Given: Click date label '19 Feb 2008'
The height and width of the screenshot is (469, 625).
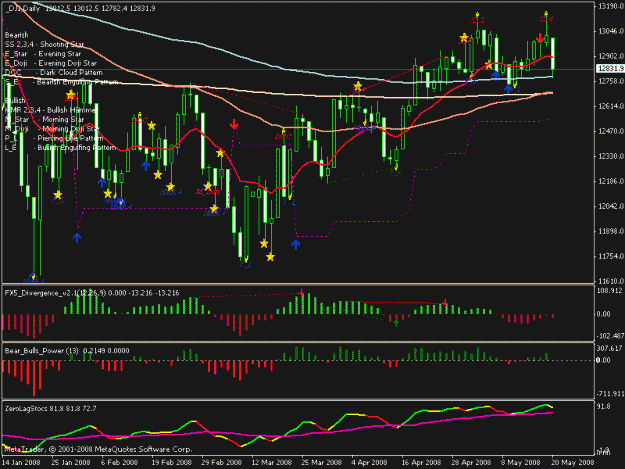Looking at the screenshot, I should pos(171,463).
